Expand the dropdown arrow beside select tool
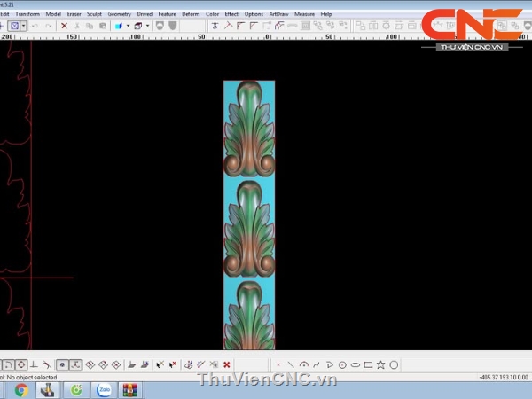 (21, 27)
